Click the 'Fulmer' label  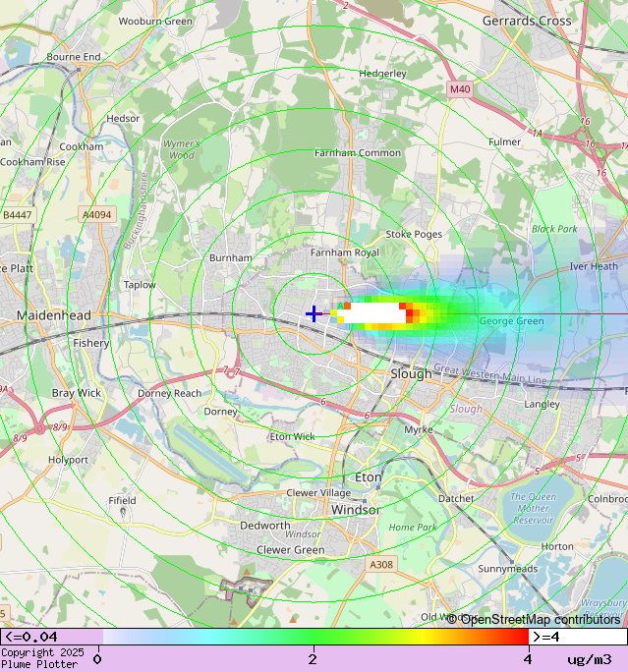pyautogui.click(x=504, y=141)
